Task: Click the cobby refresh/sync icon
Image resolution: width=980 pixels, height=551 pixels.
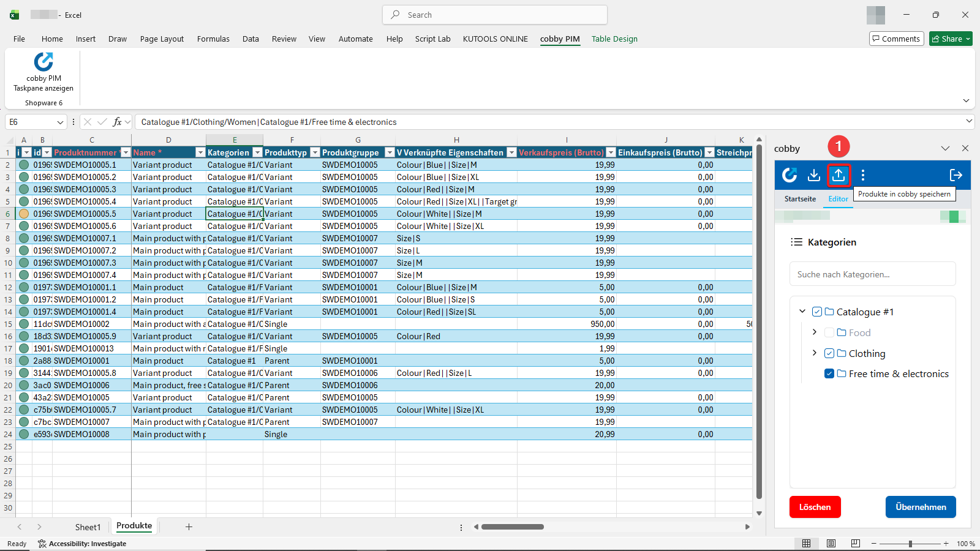Action: coord(790,176)
